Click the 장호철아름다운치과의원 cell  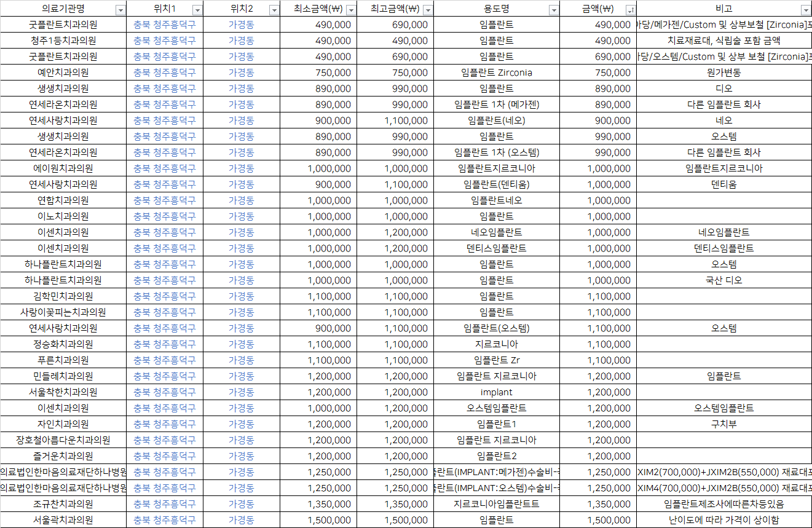click(63, 440)
